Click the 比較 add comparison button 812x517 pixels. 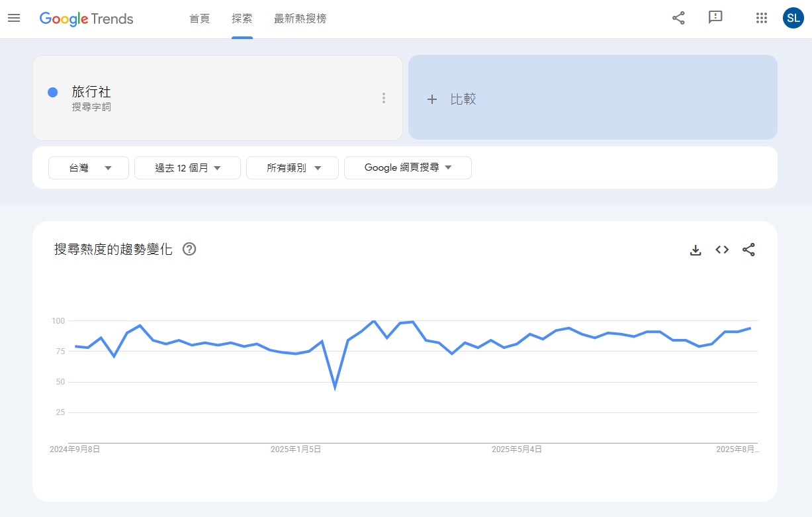592,98
